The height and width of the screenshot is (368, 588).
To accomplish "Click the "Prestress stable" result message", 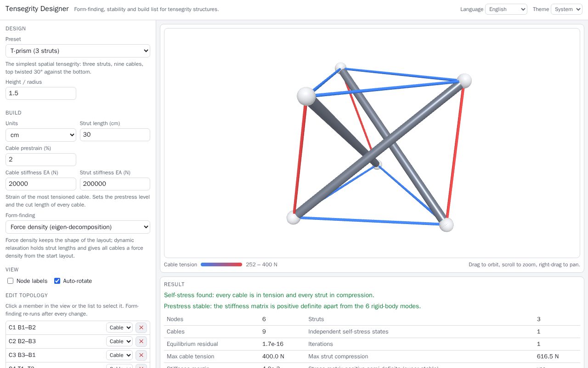I will pyautogui.click(x=292, y=306).
